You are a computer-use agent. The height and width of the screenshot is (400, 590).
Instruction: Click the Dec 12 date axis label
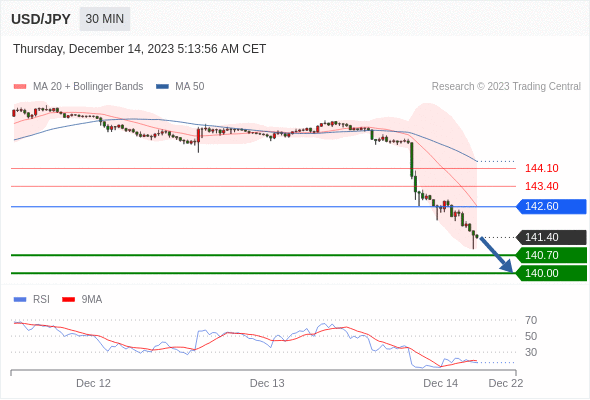point(93,383)
